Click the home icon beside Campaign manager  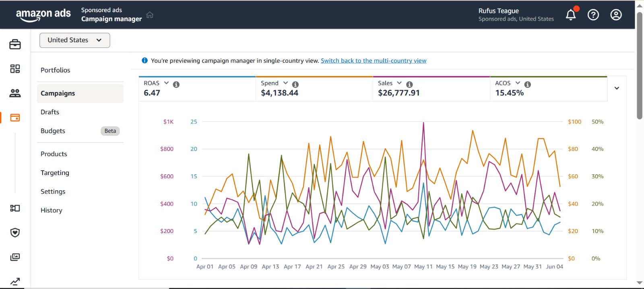(150, 15)
